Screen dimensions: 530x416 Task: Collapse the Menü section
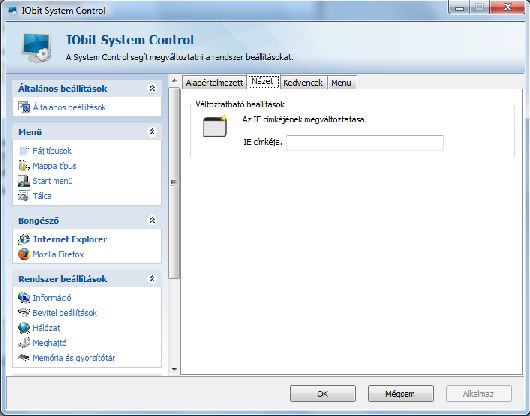(x=152, y=132)
